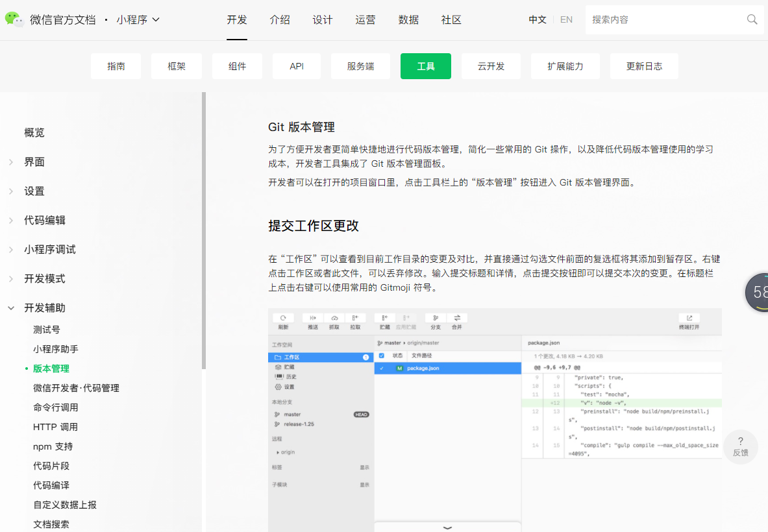Click the 刷新 refresh icon in Git screenshot
This screenshot has width=768, height=532.
pyautogui.click(x=283, y=318)
